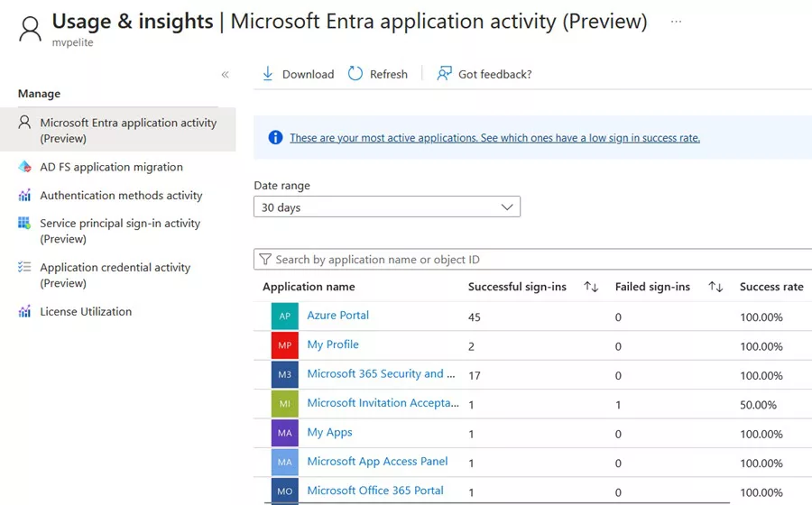Click the Service principal sign-in grid icon

24,223
